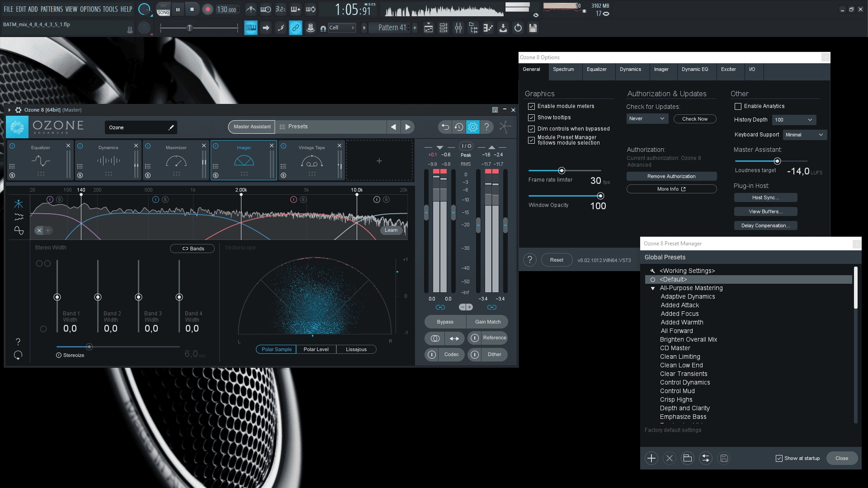Enable the Analytics checkbox
Image resolution: width=868 pixels, height=488 pixels.
pos(738,107)
